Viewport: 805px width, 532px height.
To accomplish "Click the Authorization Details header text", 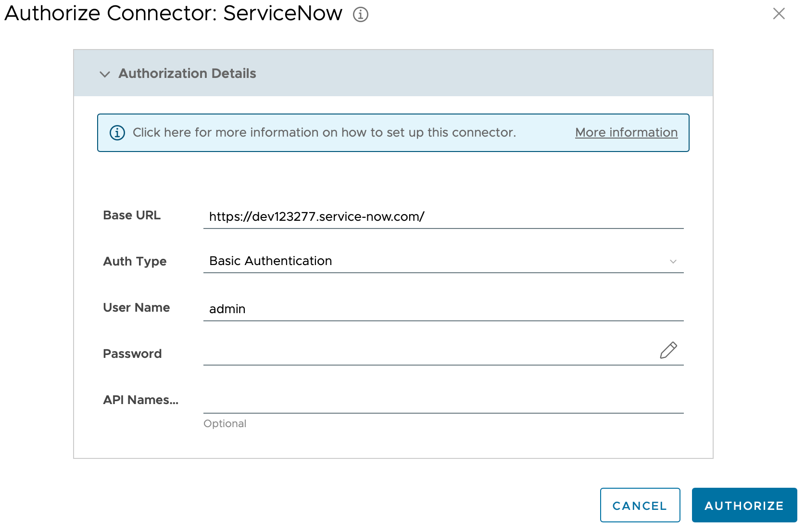I will [187, 73].
